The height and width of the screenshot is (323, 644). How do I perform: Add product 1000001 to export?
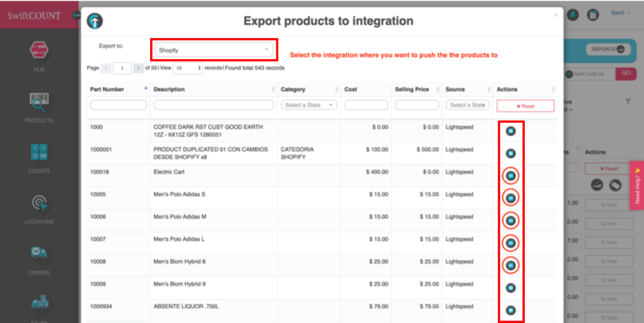[511, 154]
